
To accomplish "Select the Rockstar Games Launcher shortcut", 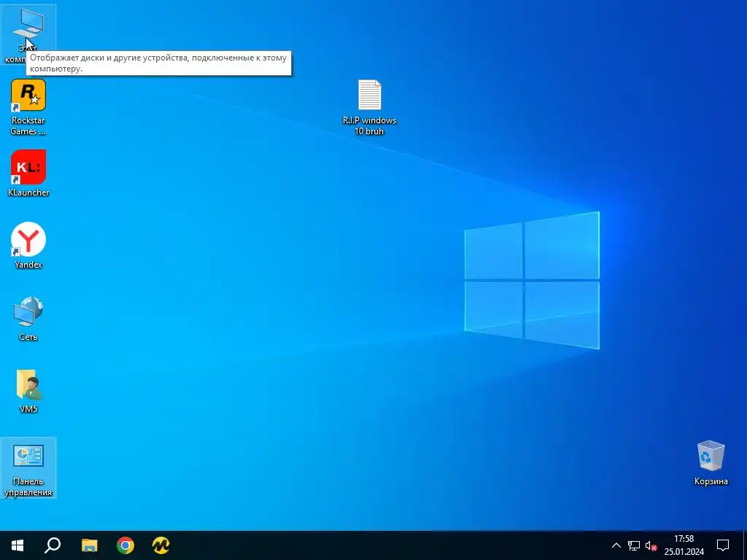I will [28, 107].
